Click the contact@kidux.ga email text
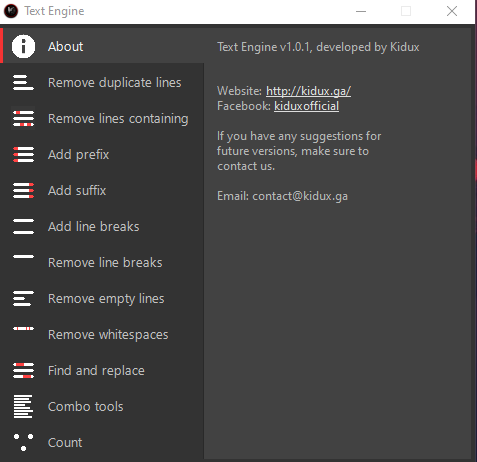The width and height of the screenshot is (477, 462). 300,196
